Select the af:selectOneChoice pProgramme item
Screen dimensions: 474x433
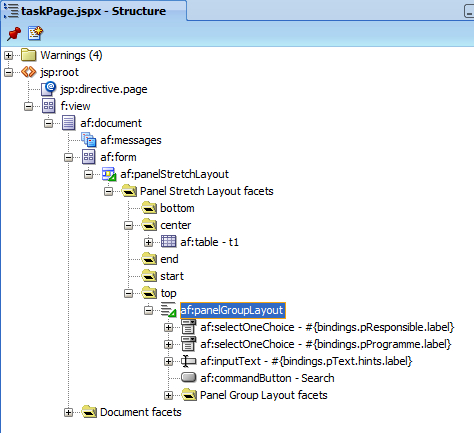tap(325, 344)
